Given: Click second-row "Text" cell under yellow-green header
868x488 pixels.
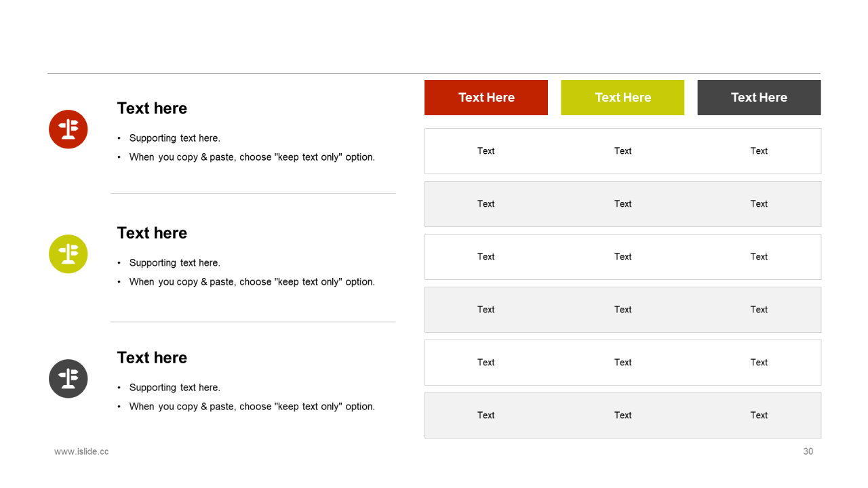Looking at the screenshot, I should coord(623,204).
